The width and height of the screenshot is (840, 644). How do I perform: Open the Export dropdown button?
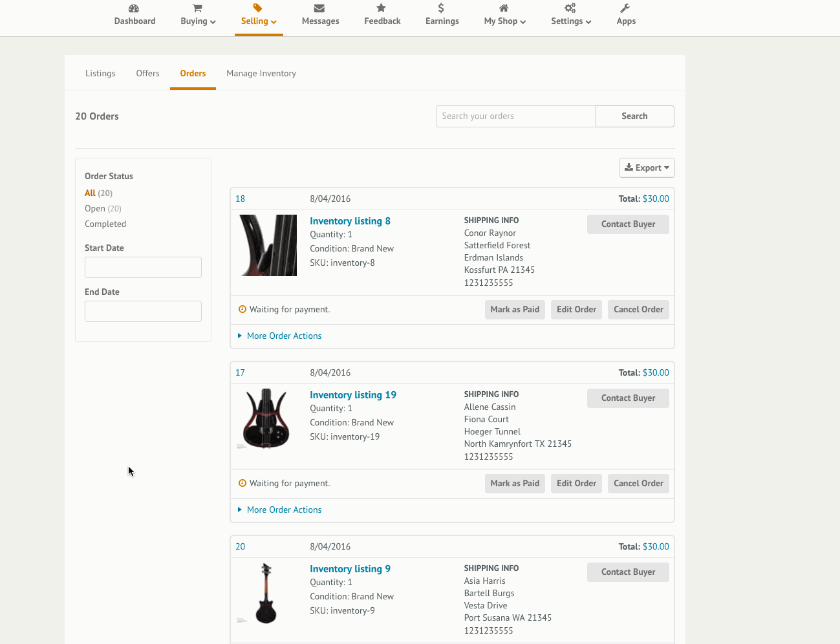point(647,168)
